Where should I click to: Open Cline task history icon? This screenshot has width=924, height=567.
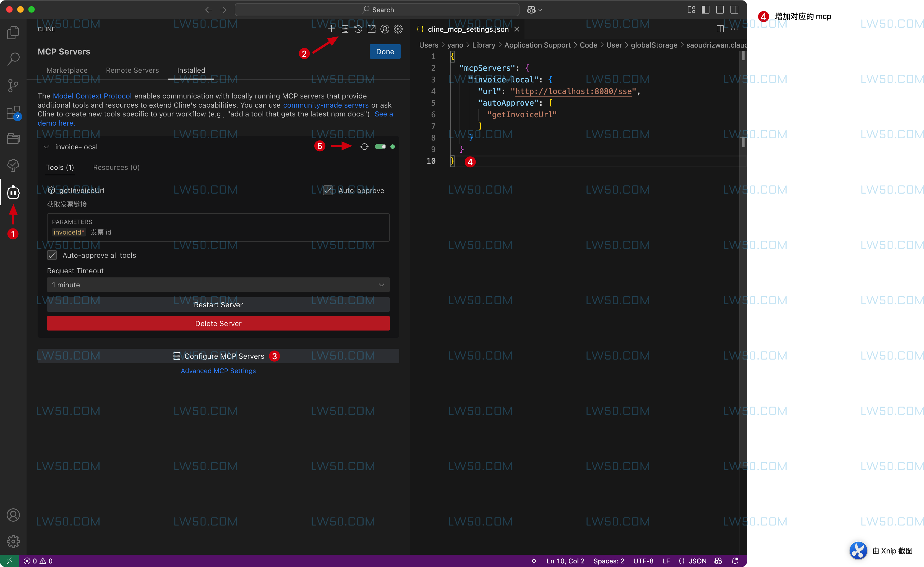pos(358,29)
